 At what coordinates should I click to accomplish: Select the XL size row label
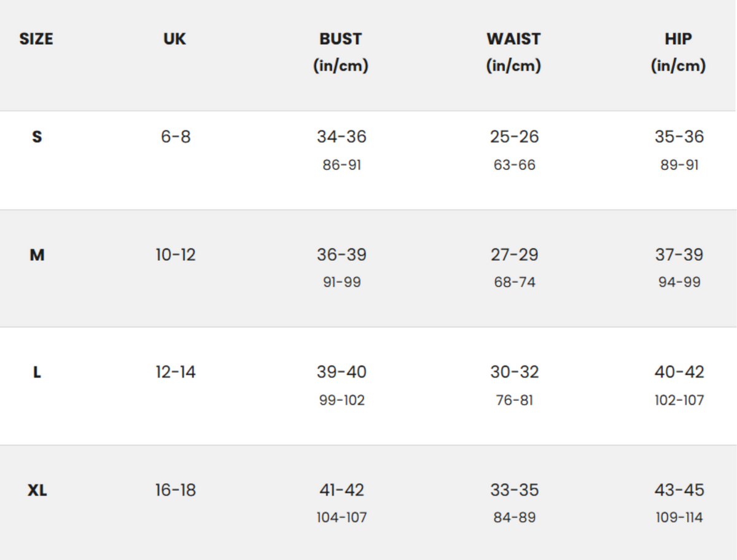37,491
